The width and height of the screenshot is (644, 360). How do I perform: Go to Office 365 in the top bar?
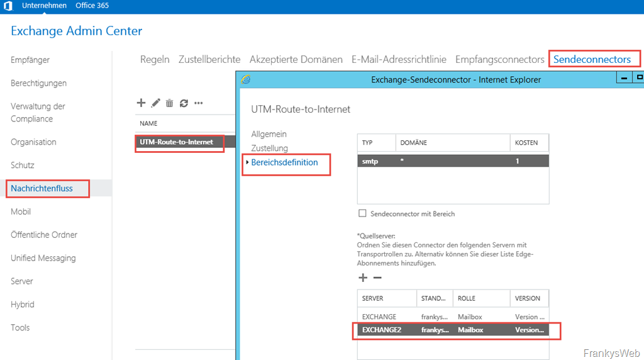coord(92,6)
